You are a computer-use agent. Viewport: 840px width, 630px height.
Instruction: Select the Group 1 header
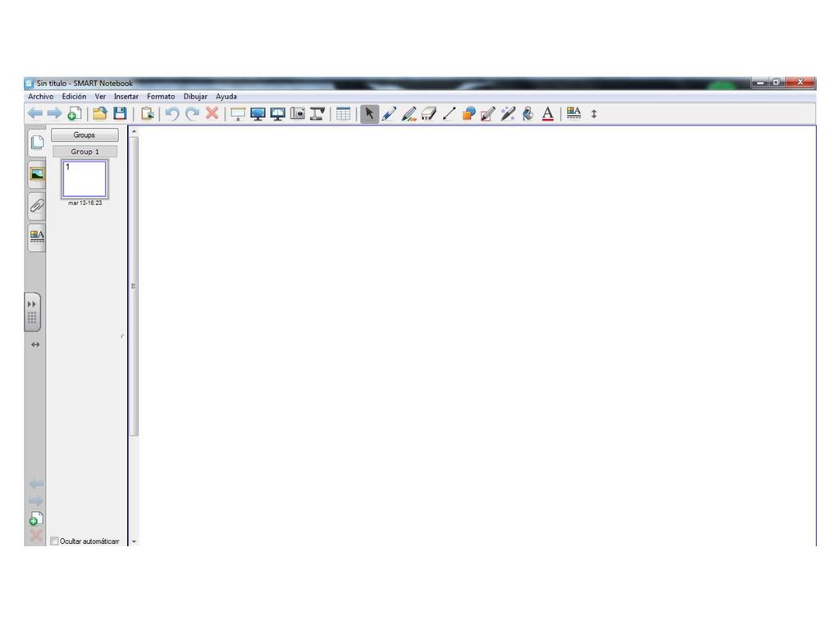coord(84,152)
